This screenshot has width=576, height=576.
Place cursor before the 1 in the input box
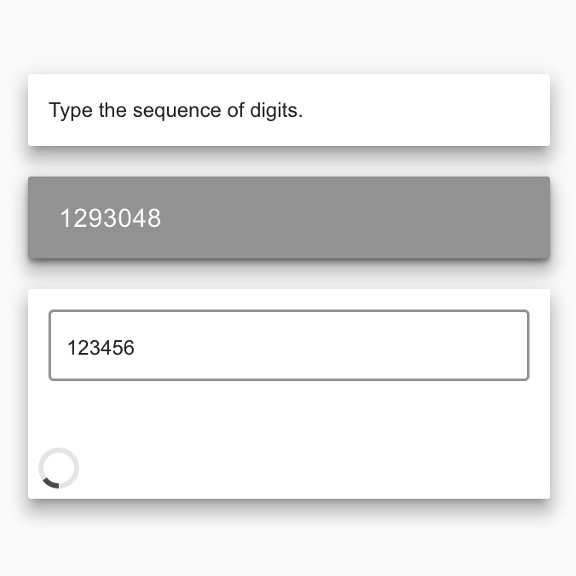tap(67, 348)
